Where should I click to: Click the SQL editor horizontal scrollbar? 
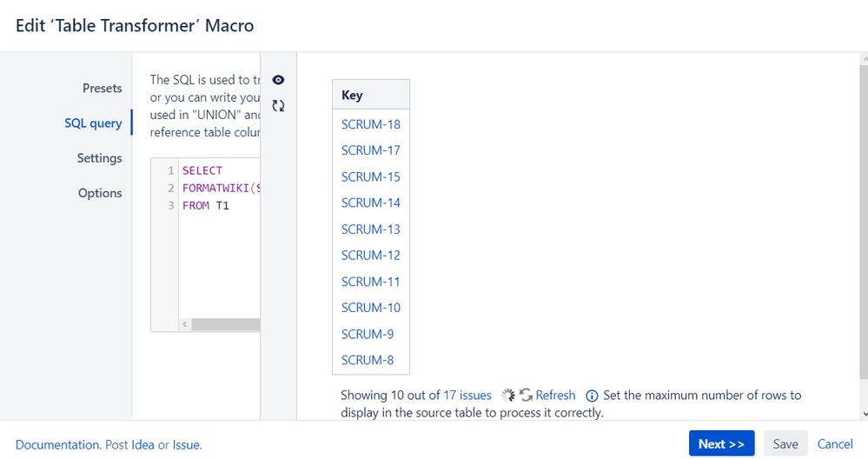(x=226, y=324)
